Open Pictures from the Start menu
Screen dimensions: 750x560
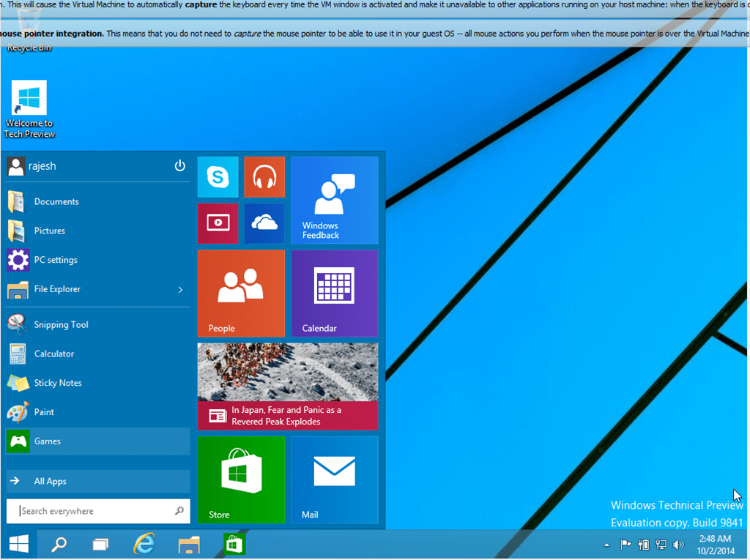(98, 231)
